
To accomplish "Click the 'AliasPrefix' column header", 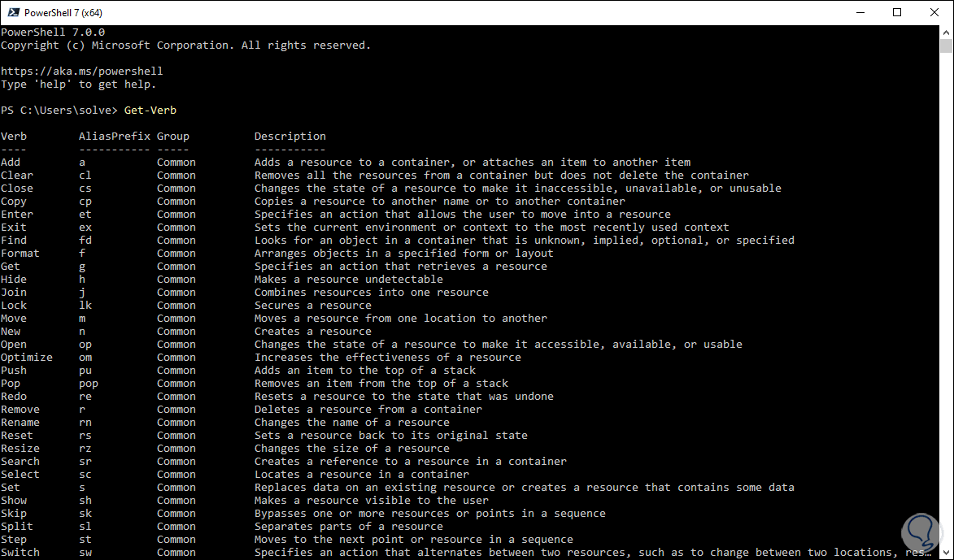I will (x=115, y=137).
